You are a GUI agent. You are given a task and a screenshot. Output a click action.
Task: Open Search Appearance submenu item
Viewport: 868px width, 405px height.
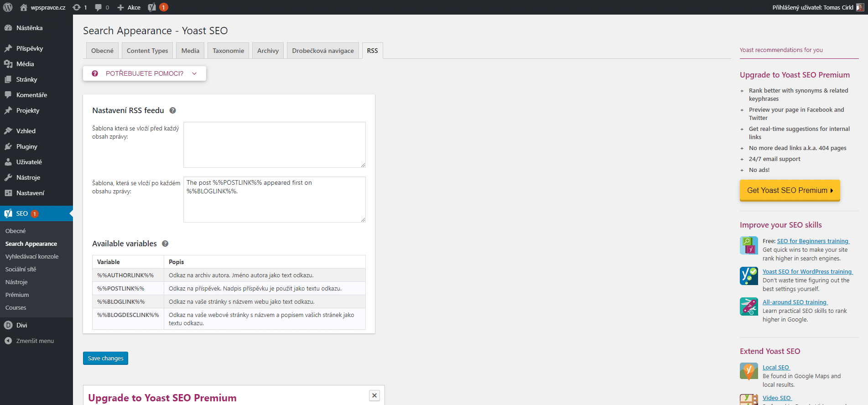point(31,244)
